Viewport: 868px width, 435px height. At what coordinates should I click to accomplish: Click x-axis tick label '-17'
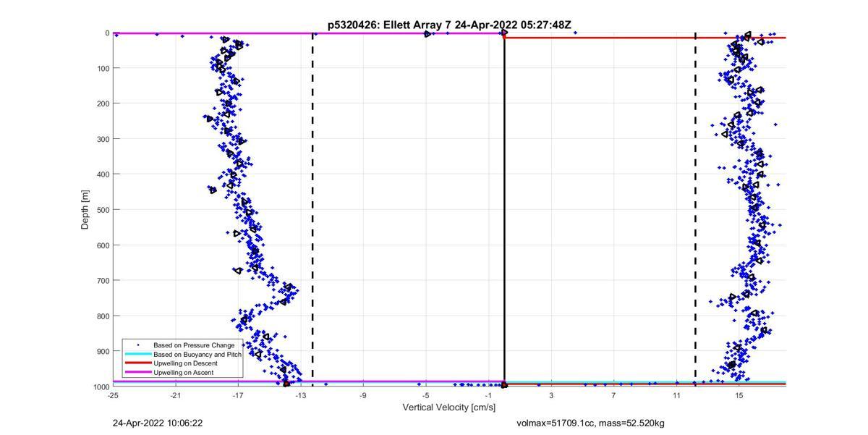coord(238,395)
